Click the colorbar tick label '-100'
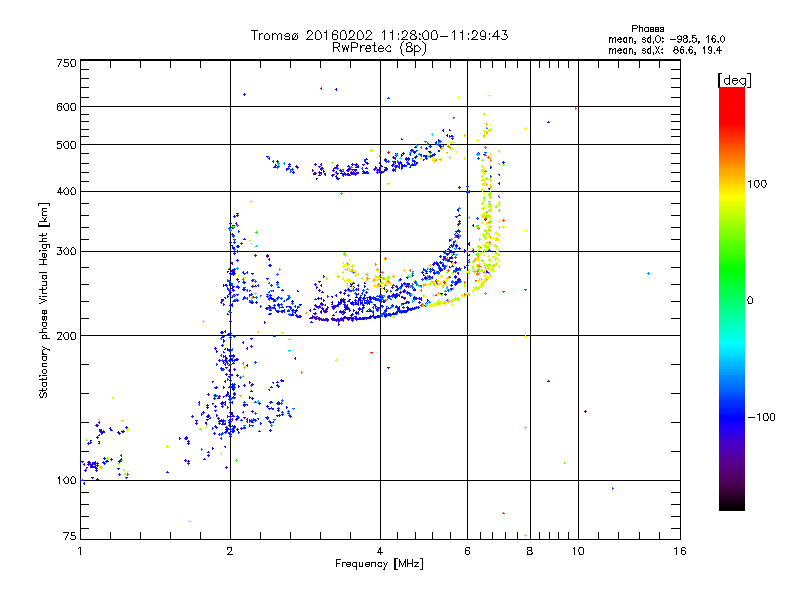The image size is (800, 600). click(x=761, y=417)
